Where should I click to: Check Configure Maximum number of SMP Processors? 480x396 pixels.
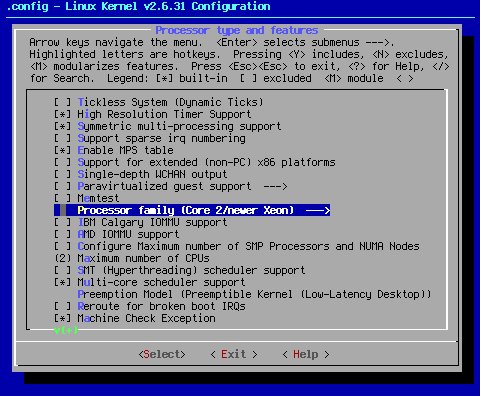pos(63,246)
